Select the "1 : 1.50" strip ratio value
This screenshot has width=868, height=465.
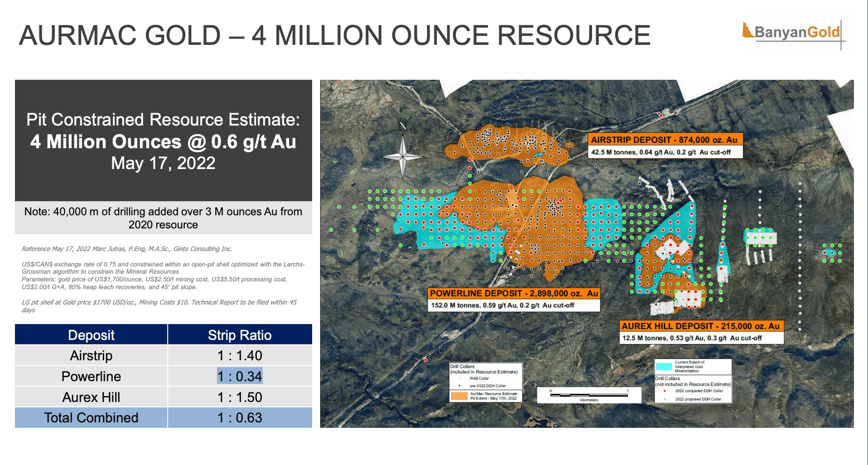coord(240,397)
